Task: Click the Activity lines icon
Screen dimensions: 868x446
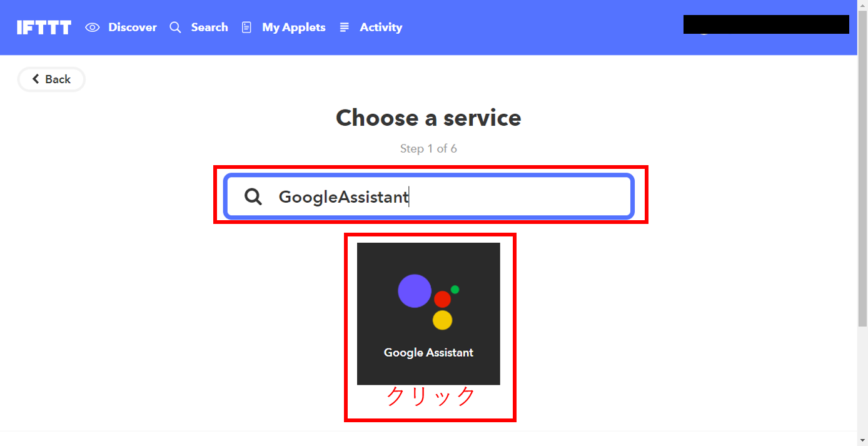Action: (344, 28)
